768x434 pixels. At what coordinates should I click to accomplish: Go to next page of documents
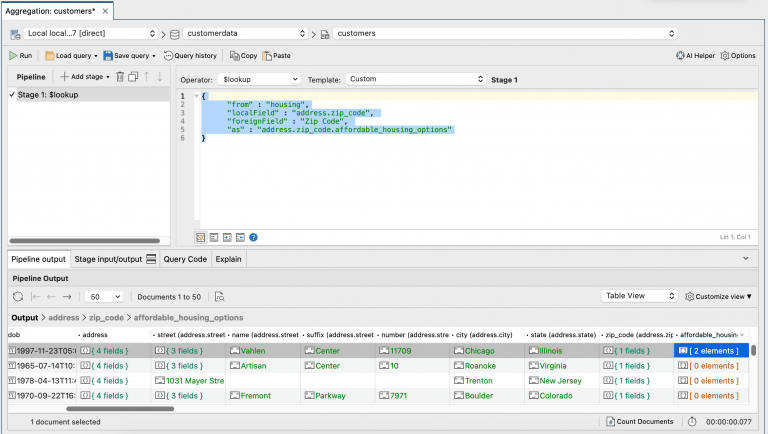pyautogui.click(x=67, y=297)
